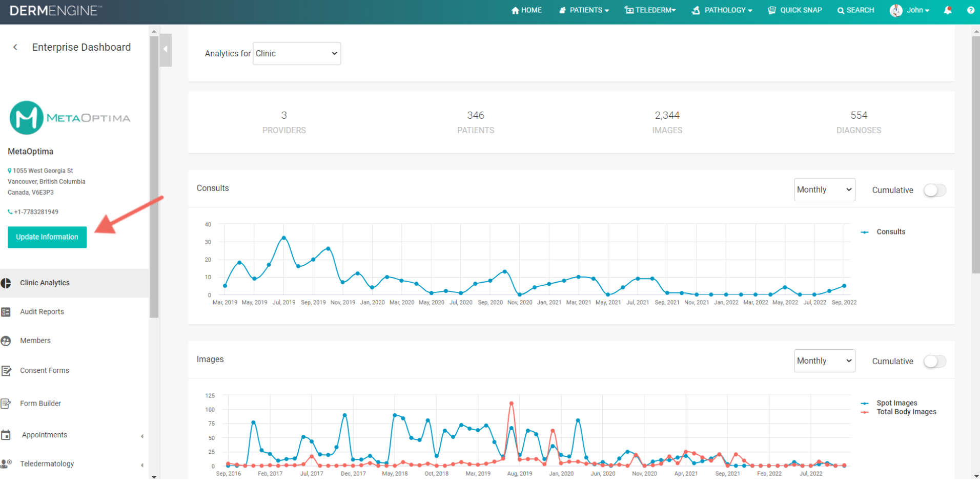Click the Audit Reports icon
Image resolution: width=980 pixels, height=487 pixels.
[x=6, y=312]
